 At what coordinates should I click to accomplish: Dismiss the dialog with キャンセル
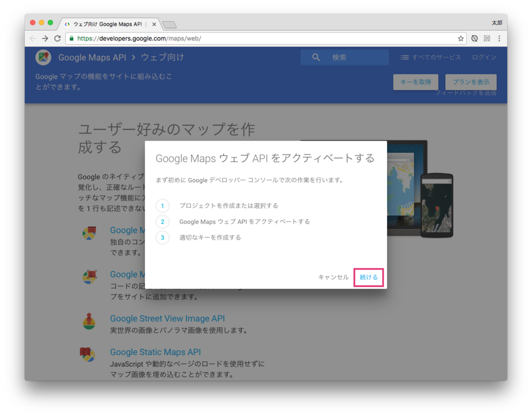coord(333,277)
